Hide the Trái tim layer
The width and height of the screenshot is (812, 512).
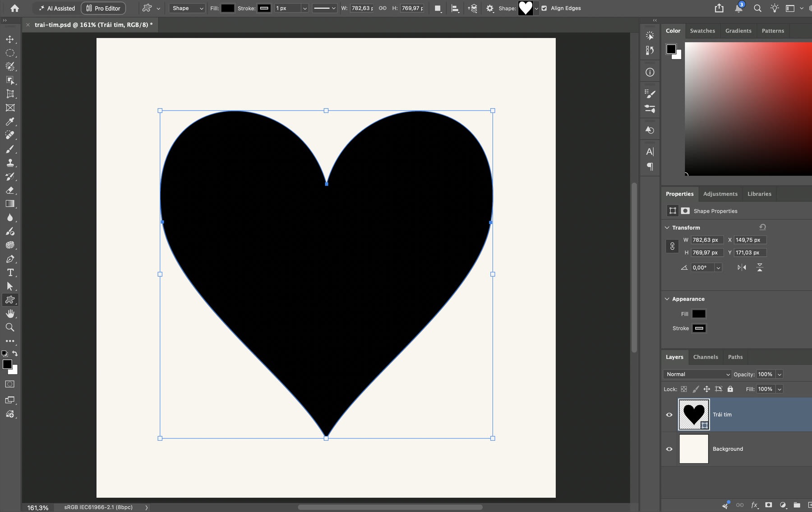pyautogui.click(x=669, y=414)
